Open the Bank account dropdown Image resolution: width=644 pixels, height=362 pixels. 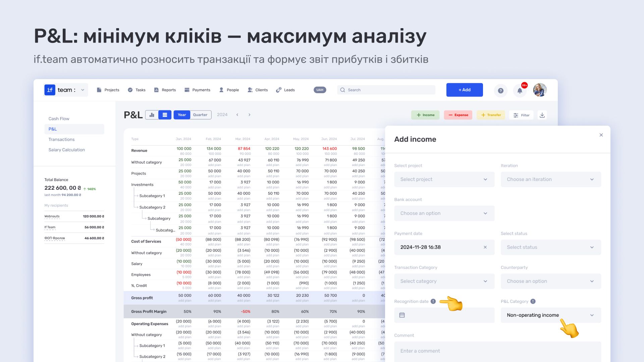(x=444, y=213)
